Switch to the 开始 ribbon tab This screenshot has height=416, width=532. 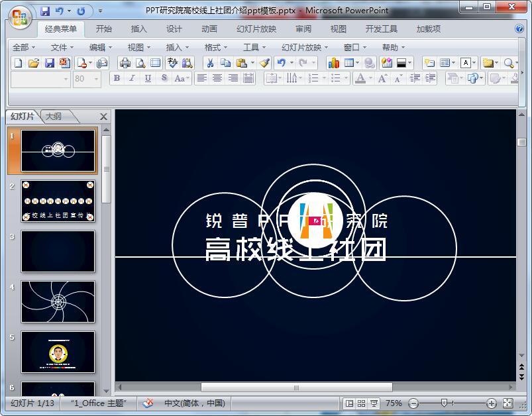[103, 29]
